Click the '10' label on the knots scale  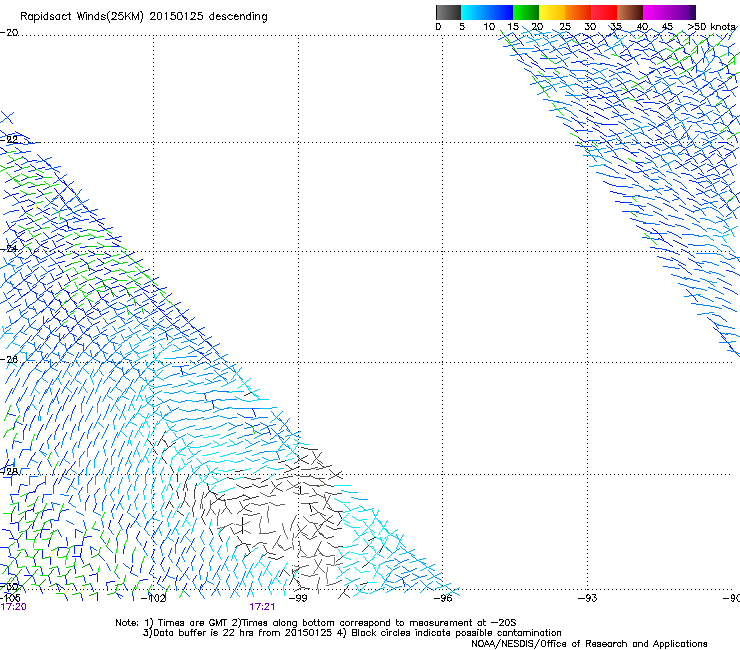tap(489, 27)
